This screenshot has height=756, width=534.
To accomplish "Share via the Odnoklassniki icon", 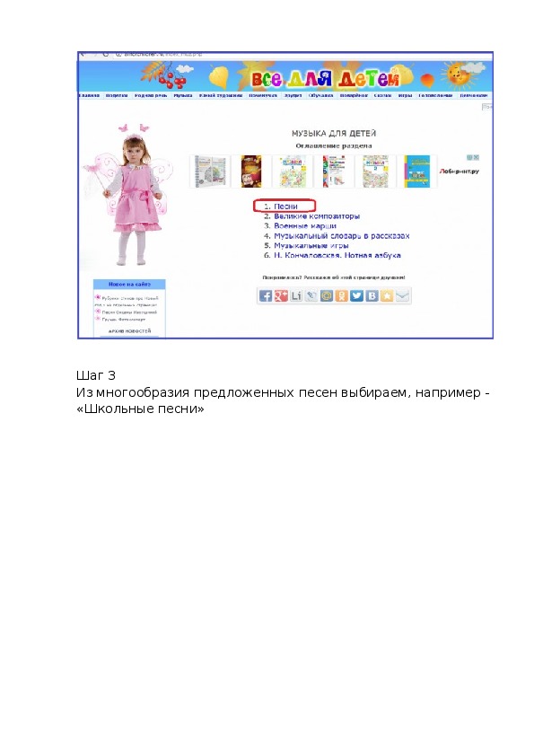I will [x=341, y=295].
